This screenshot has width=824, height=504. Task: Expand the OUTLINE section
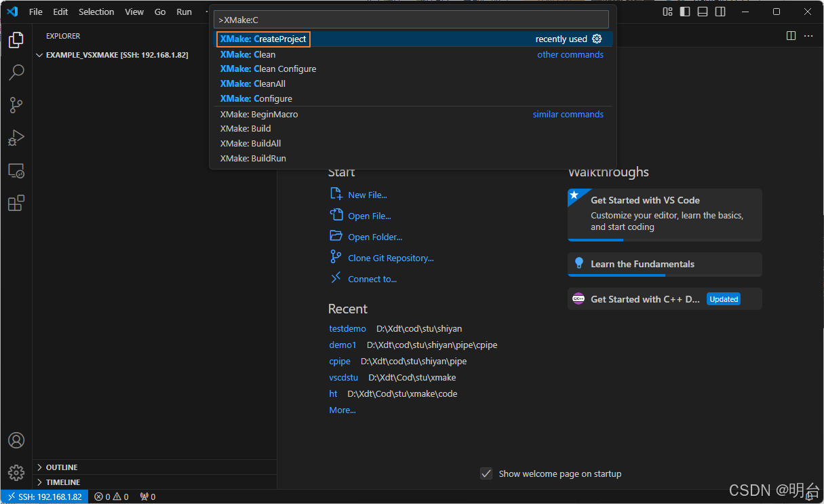[x=155, y=467]
